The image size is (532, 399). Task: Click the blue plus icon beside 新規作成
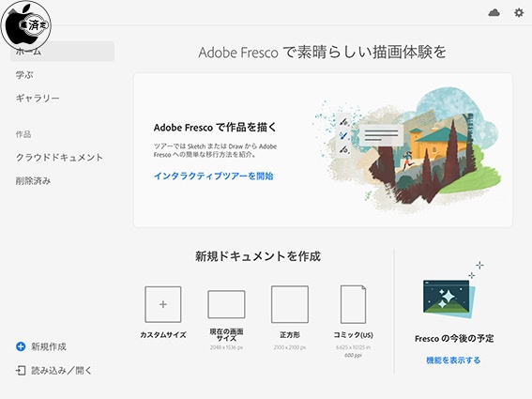(x=21, y=346)
